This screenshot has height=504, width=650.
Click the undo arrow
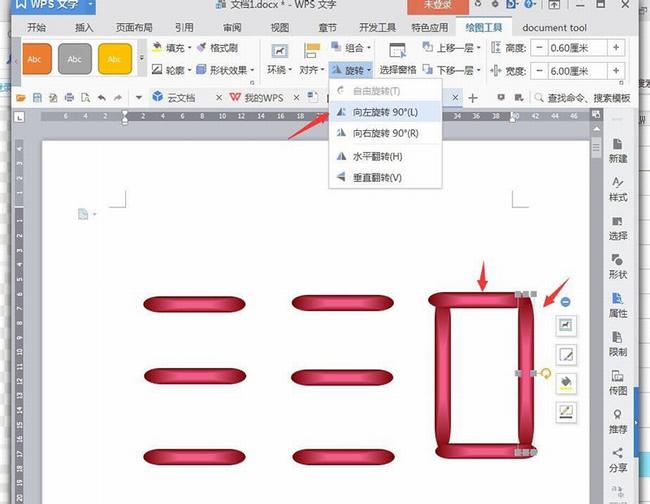(x=102, y=98)
